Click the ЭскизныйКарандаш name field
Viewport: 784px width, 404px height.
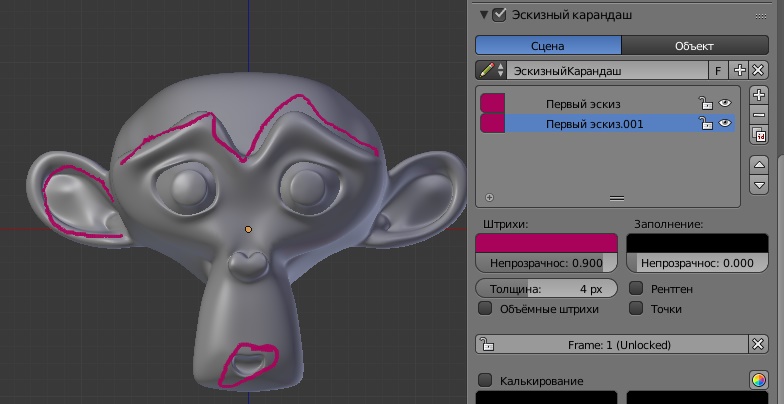tap(608, 70)
